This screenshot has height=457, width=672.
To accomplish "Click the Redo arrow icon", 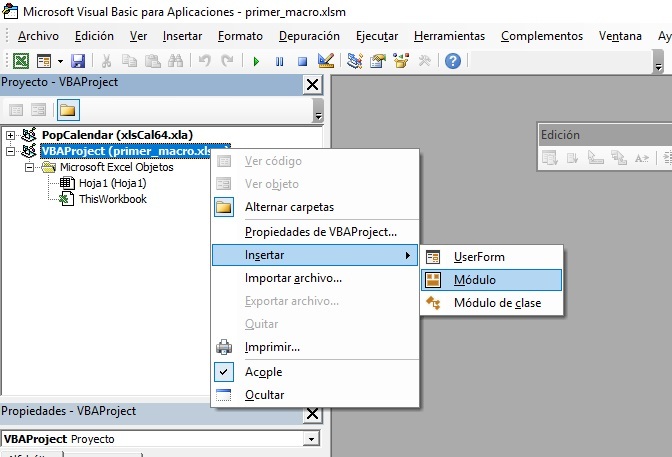I will [227, 61].
